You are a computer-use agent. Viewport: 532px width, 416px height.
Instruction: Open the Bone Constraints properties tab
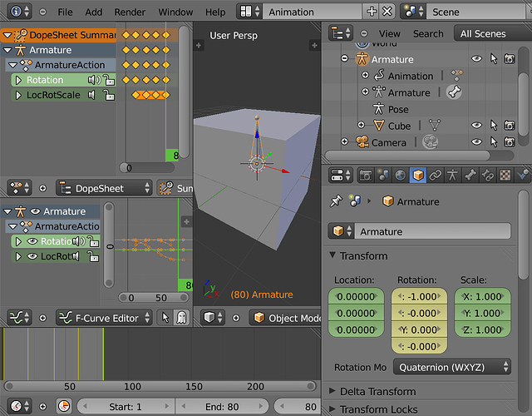(x=488, y=176)
